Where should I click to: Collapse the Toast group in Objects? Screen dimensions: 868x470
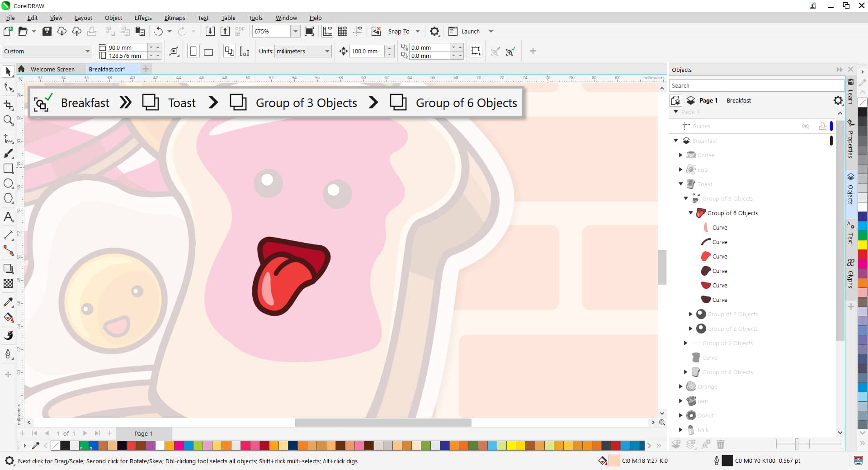click(681, 184)
